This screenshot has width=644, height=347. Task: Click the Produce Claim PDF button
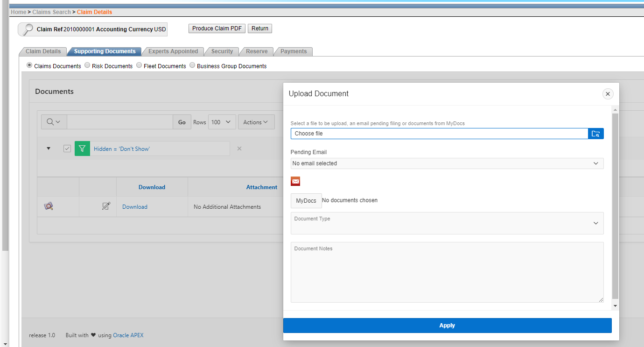[217, 28]
